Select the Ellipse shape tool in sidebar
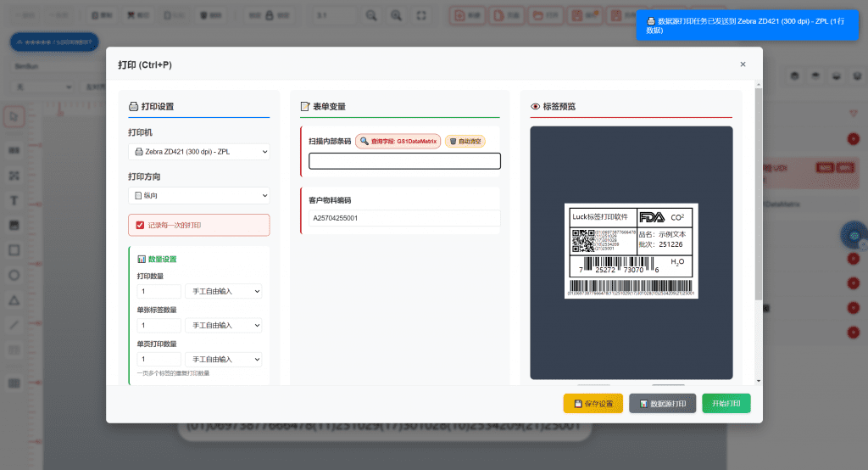 (14, 275)
